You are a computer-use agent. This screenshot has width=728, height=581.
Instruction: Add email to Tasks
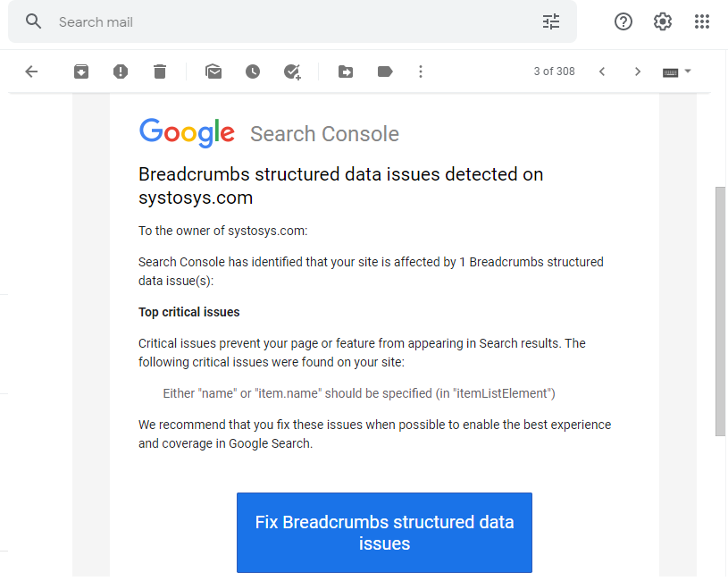[x=292, y=72]
